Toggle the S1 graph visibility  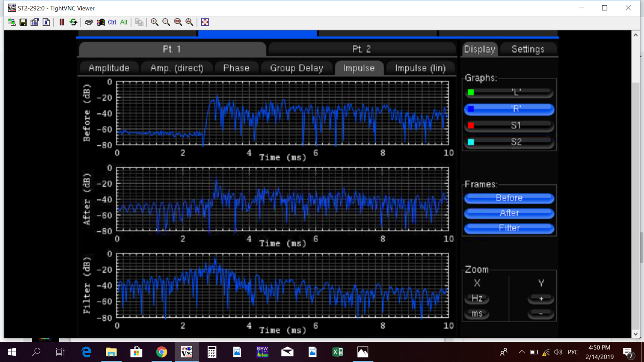tap(509, 125)
